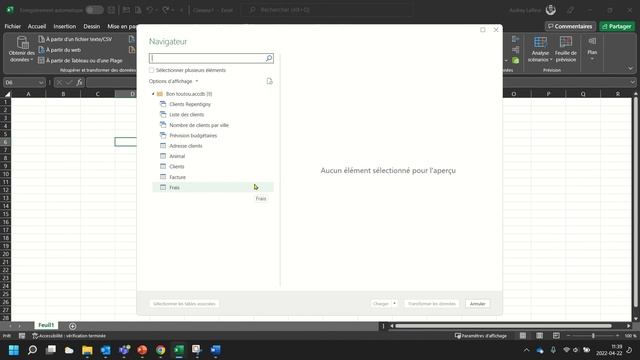Open the Plan group

[592, 49]
